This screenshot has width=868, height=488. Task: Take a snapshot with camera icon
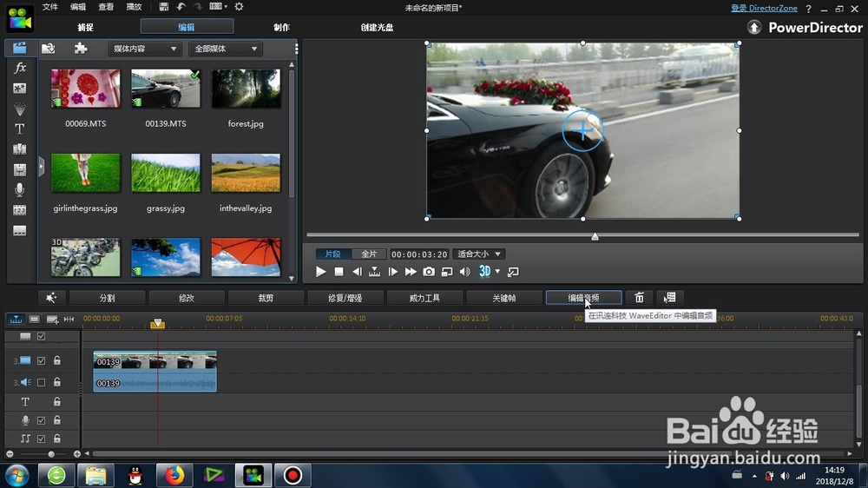point(429,272)
